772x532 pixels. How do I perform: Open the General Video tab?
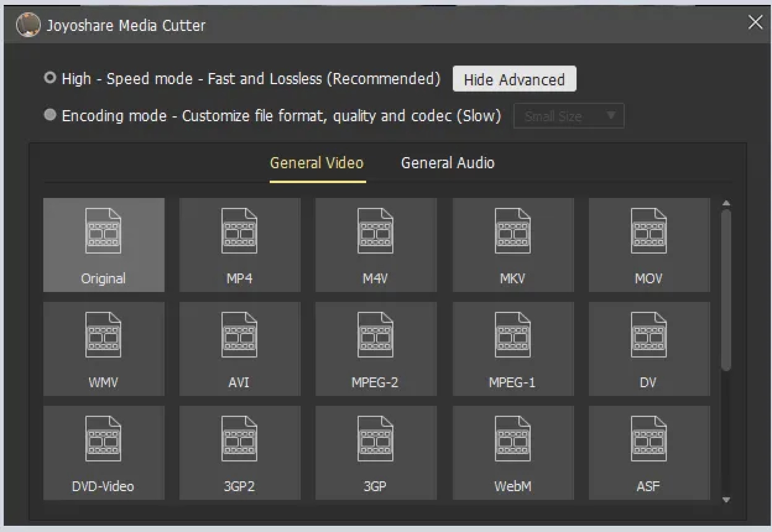click(x=317, y=163)
